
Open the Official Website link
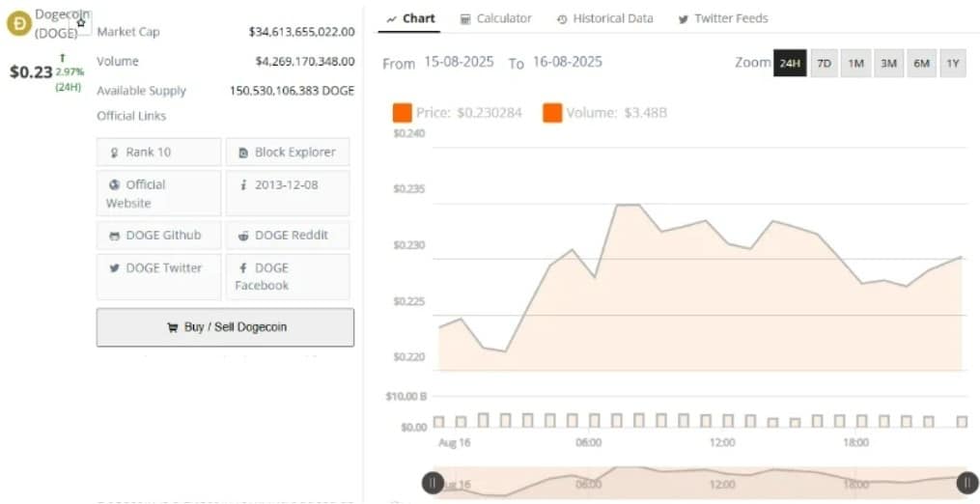[158, 193]
